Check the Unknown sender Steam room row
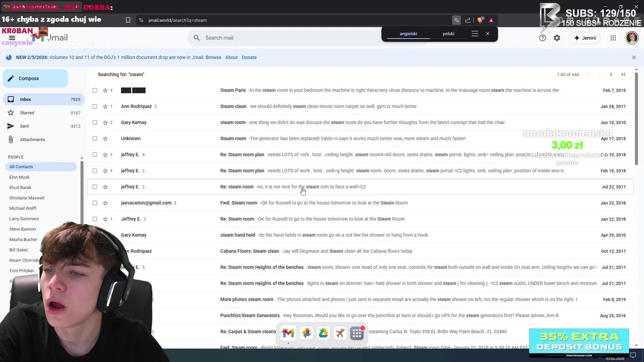 coord(95,139)
